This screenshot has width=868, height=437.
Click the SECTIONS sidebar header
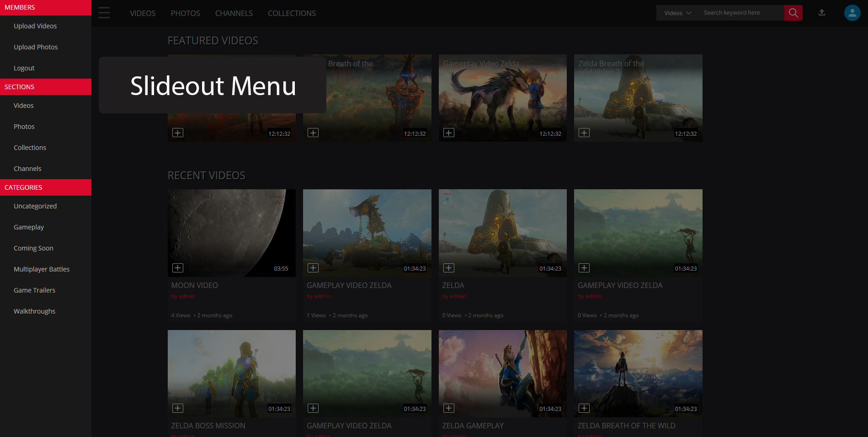(x=46, y=87)
